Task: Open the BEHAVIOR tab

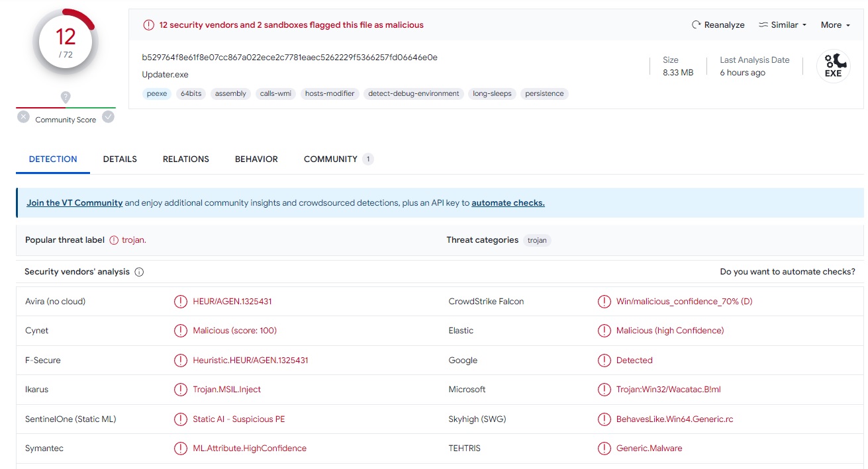Action: click(x=256, y=159)
